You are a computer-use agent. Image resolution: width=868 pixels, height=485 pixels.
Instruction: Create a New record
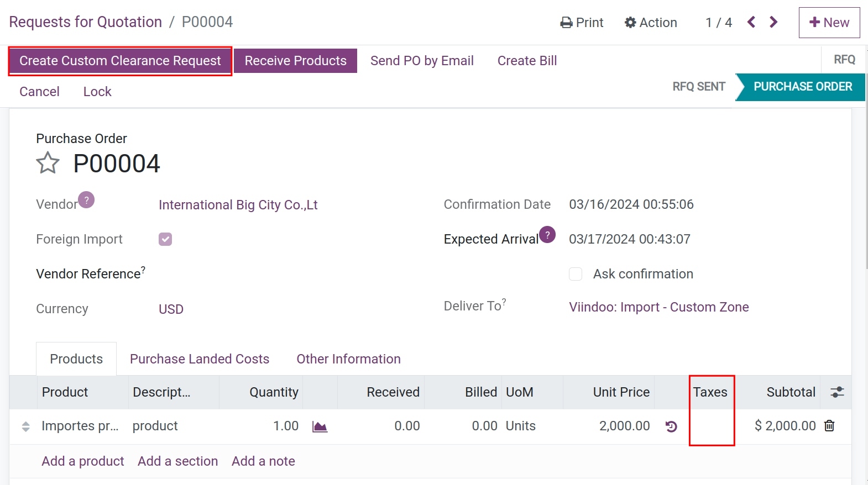coord(829,23)
